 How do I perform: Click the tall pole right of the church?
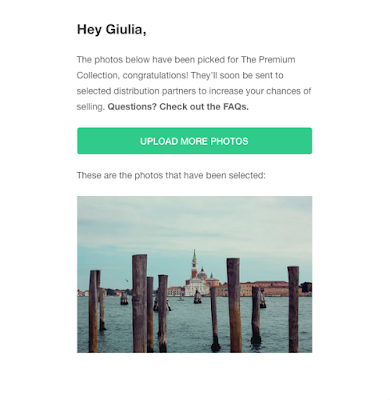(x=234, y=305)
